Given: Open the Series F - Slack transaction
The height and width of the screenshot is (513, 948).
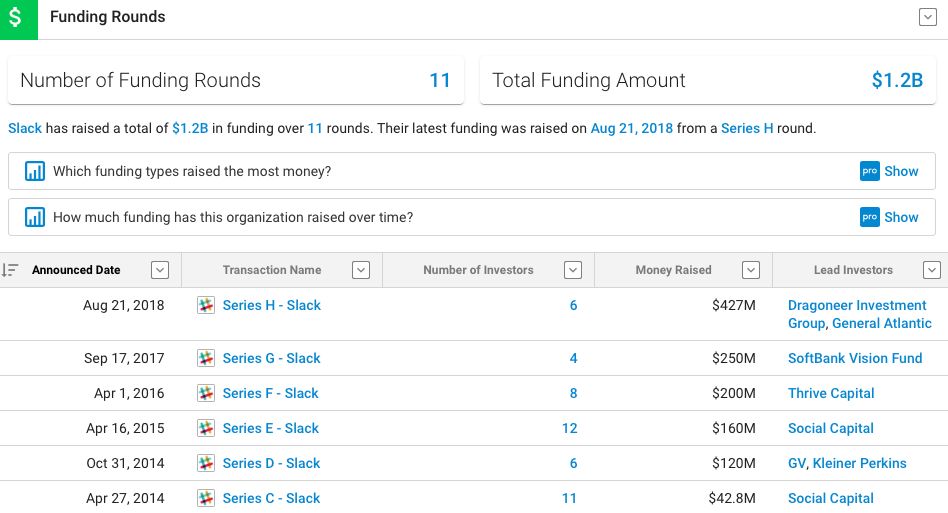Looking at the screenshot, I should [270, 393].
